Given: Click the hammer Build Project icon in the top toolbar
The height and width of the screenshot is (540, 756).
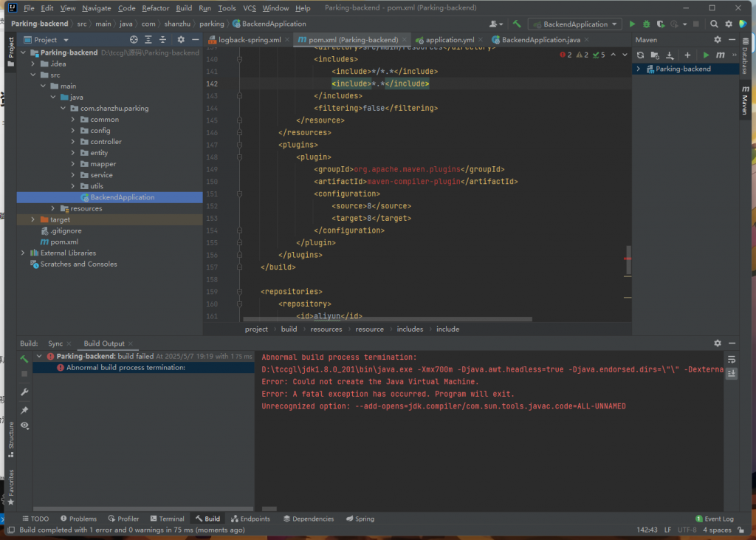Looking at the screenshot, I should pos(518,24).
